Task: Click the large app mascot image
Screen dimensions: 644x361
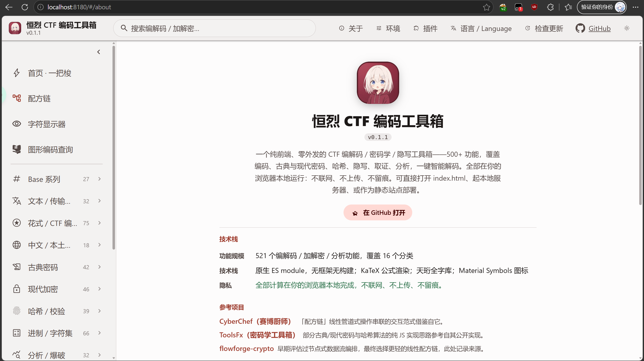Action: 378,83
